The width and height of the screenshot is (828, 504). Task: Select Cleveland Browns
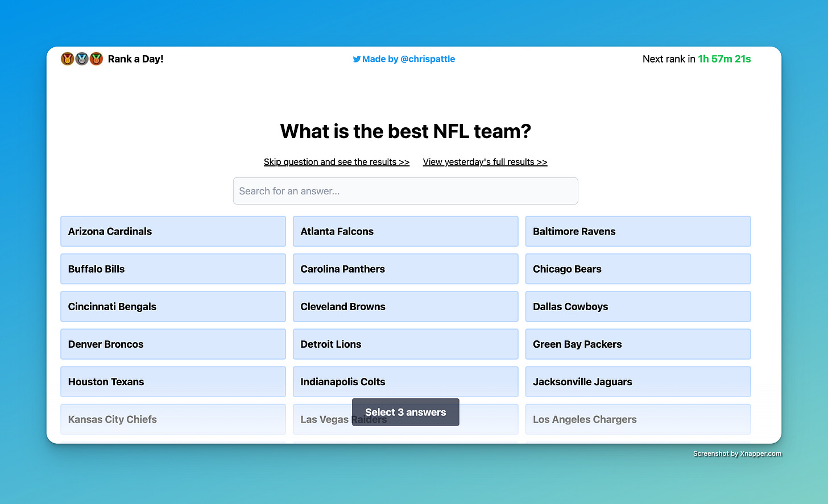[x=405, y=306]
